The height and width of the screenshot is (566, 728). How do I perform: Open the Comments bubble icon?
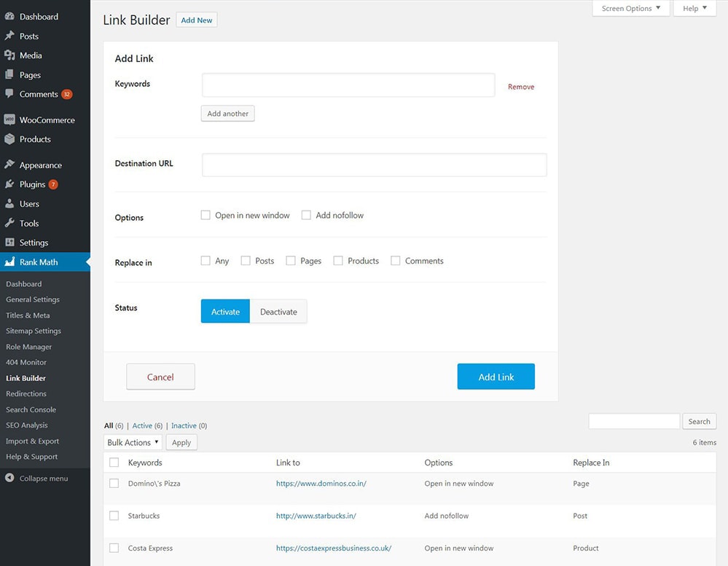pyautogui.click(x=9, y=94)
